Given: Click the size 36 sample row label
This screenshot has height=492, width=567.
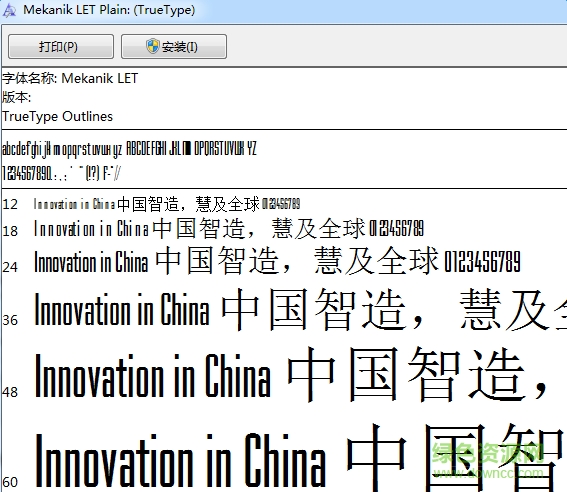Looking at the screenshot, I should (x=10, y=320).
